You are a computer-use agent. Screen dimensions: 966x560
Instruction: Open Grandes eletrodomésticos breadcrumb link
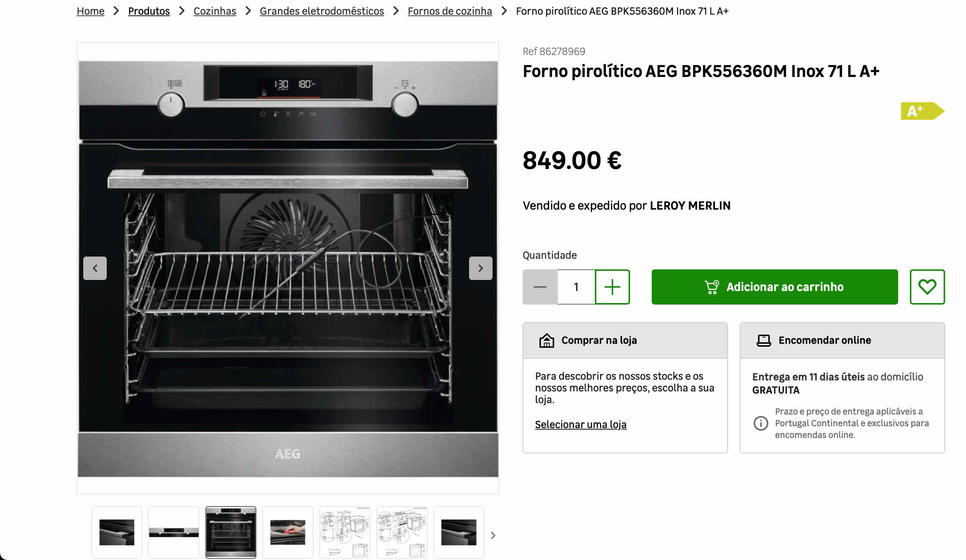(x=322, y=11)
